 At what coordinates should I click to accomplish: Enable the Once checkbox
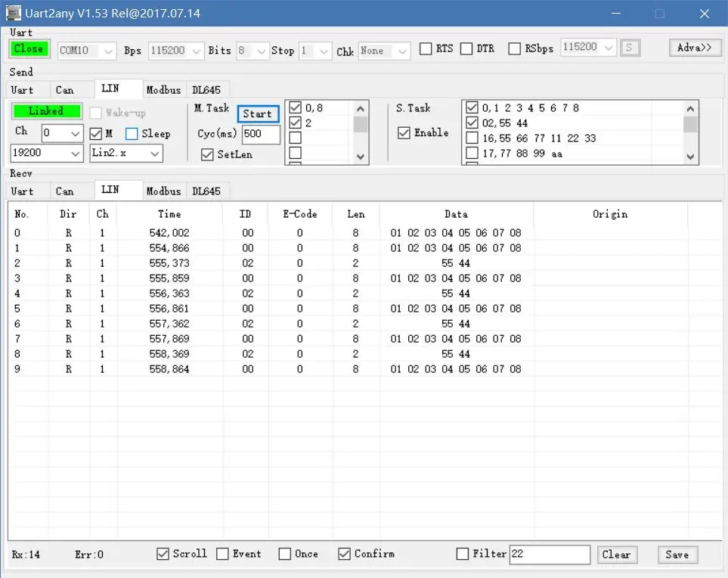point(284,554)
